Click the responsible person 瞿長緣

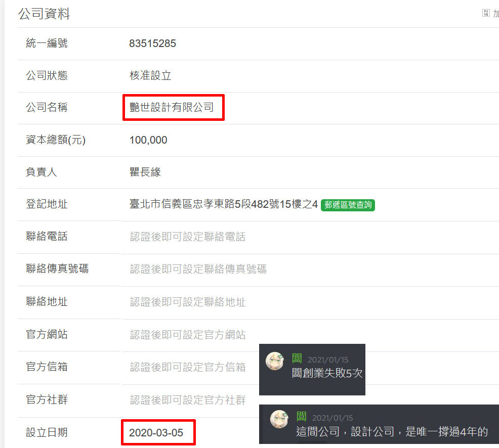[x=145, y=172]
